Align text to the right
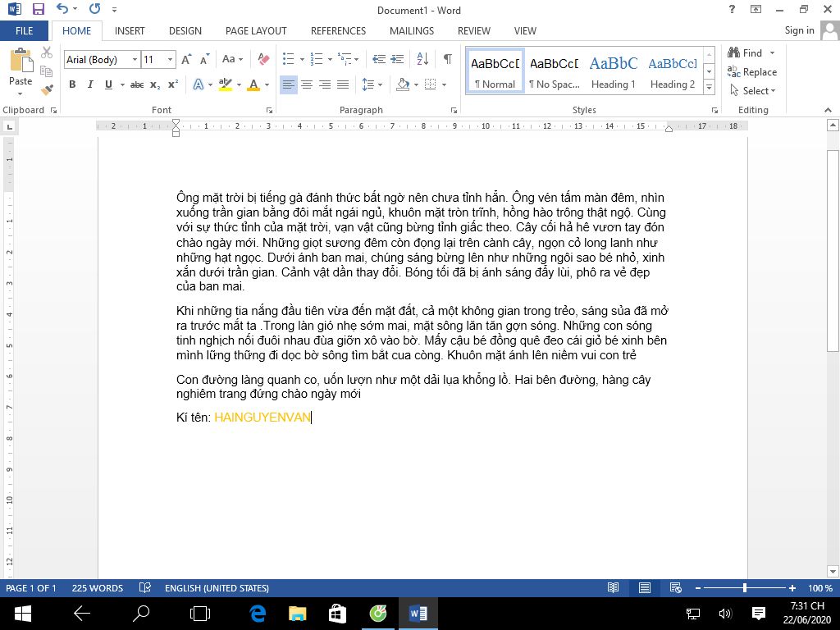Viewport: 840px width, 630px height. pyautogui.click(x=325, y=84)
